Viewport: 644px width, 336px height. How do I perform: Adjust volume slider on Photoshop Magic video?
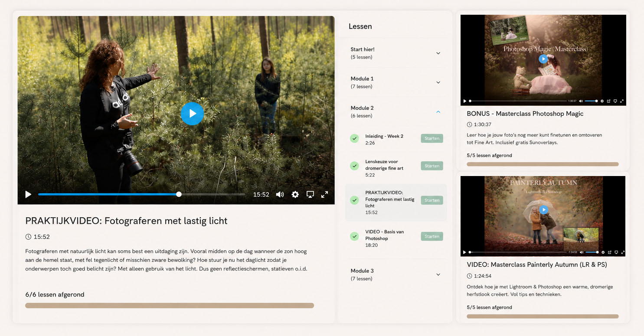[591, 101]
